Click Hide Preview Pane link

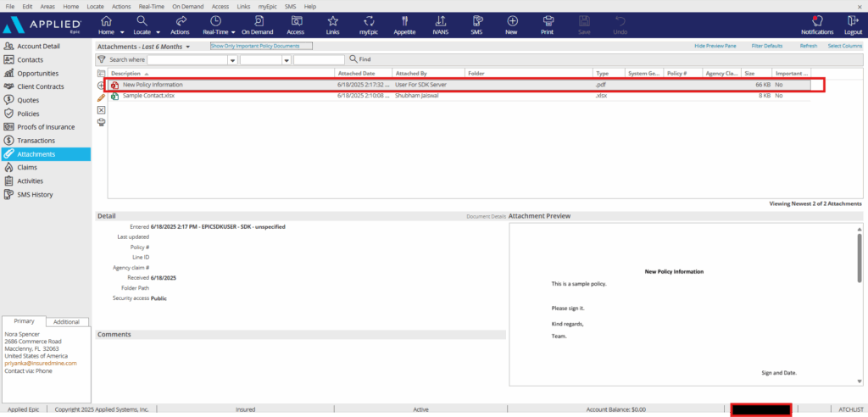click(x=715, y=46)
